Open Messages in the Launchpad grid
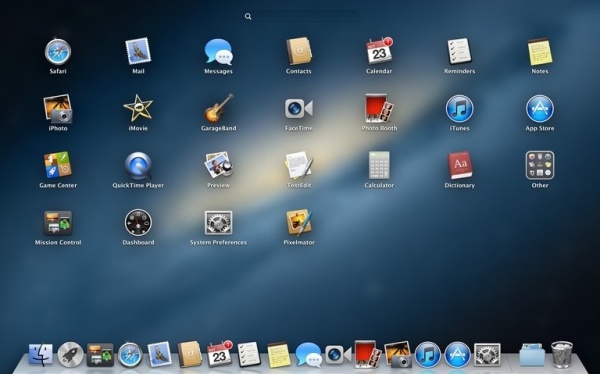The height and width of the screenshot is (374, 600). (218, 51)
